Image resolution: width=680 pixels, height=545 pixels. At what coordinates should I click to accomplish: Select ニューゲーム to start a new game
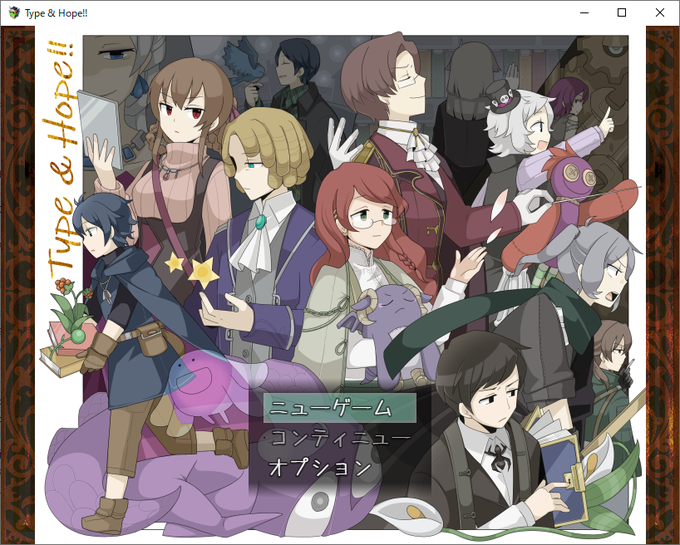point(340,408)
